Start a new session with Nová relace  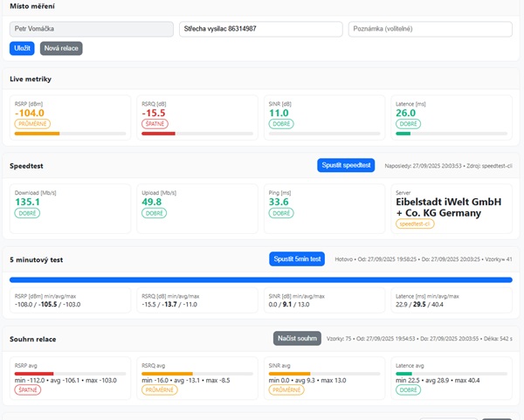pos(61,49)
